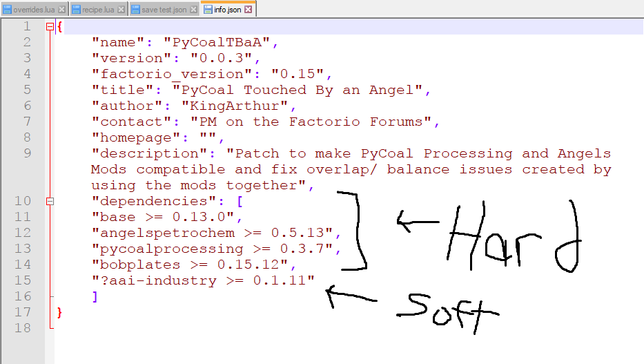Click the "PyCoal Touched By an Angel" title
The image size is (644, 364).
[297, 90]
